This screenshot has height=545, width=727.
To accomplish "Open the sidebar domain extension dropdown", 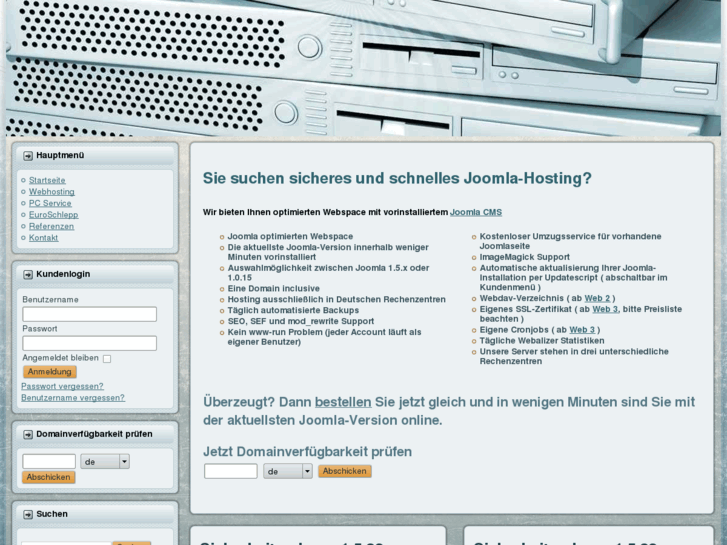I will [x=105, y=462].
